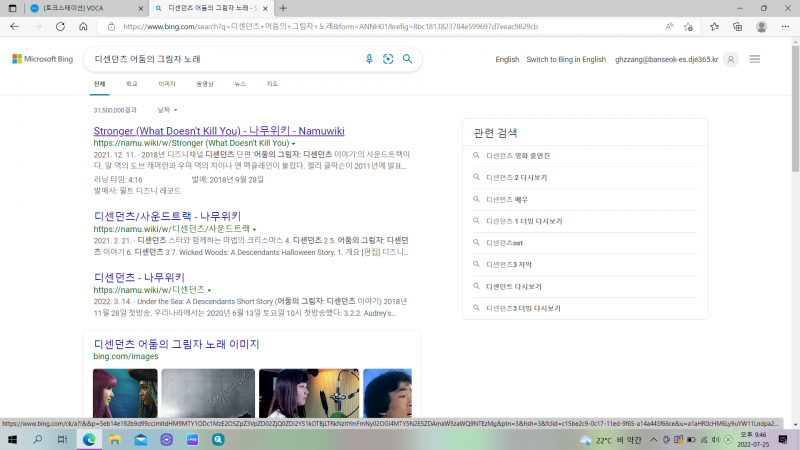
Task: Click the account profile avatar icon
Action: pos(730,59)
